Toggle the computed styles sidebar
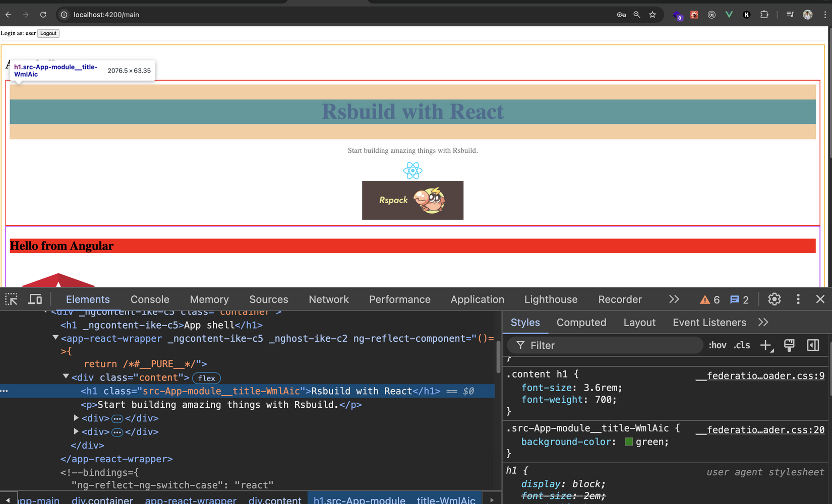Image resolution: width=832 pixels, height=504 pixels. click(x=813, y=345)
